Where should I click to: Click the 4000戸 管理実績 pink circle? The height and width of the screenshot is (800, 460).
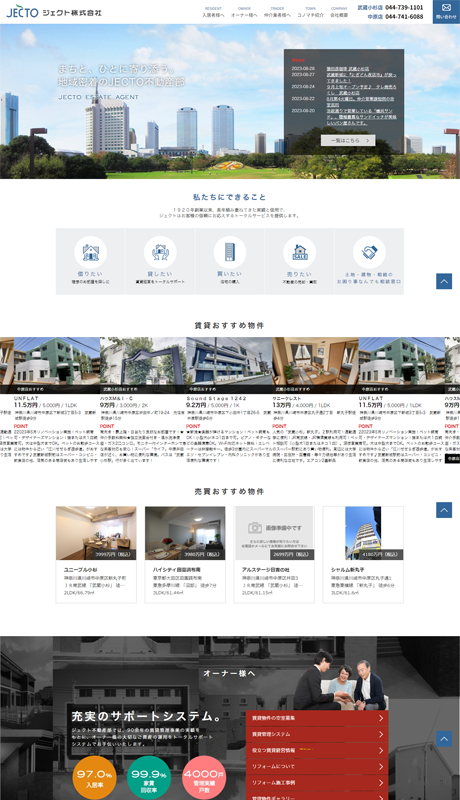(203, 778)
